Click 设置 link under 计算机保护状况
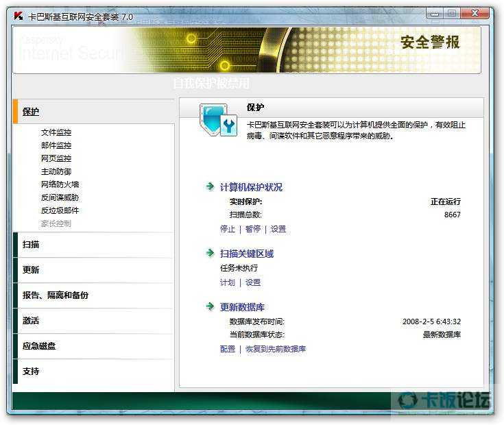This screenshot has height=425, width=504. (278, 229)
